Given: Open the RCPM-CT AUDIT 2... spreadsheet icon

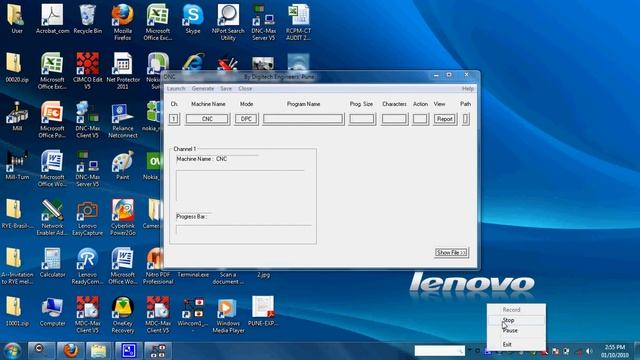Looking at the screenshot, I should click(x=298, y=22).
